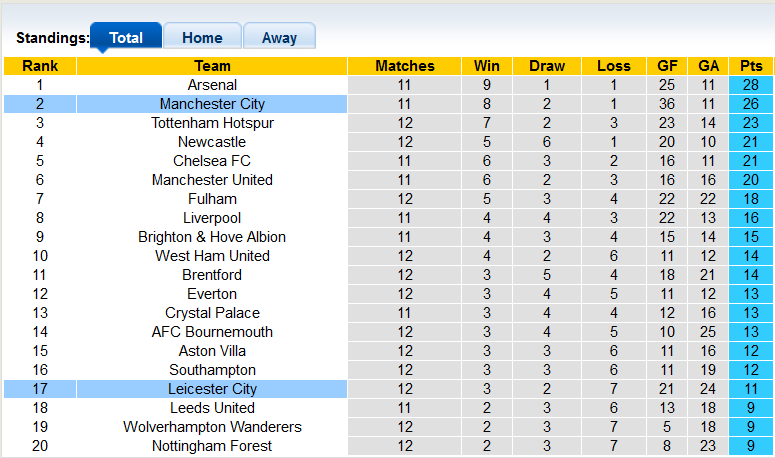The height and width of the screenshot is (458, 775).
Task: Click Tottenham Hotspur in the standings
Action: coord(212,123)
